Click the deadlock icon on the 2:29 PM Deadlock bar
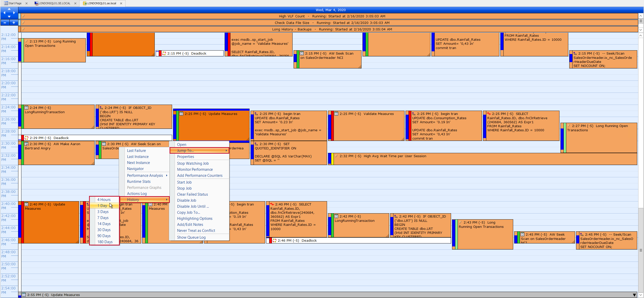 pos(26,138)
